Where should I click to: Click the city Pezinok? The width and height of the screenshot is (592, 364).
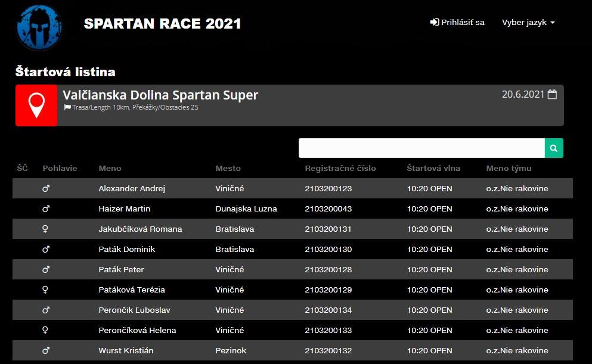click(x=231, y=350)
